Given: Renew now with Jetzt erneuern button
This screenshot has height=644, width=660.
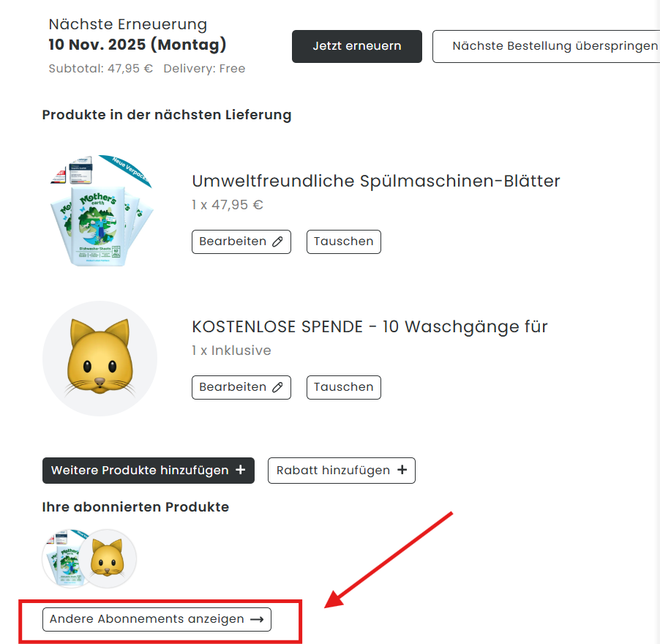Looking at the screenshot, I should click(357, 46).
